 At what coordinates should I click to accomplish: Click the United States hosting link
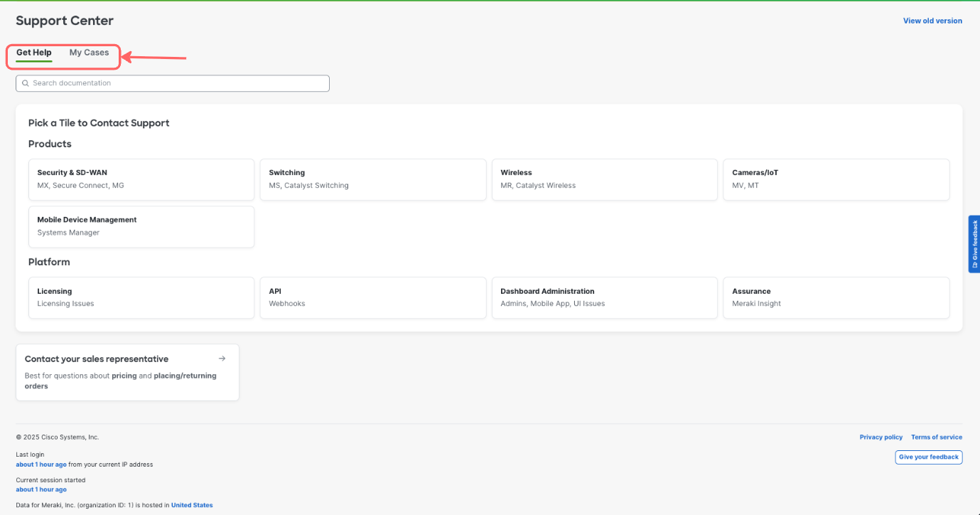tap(191, 505)
